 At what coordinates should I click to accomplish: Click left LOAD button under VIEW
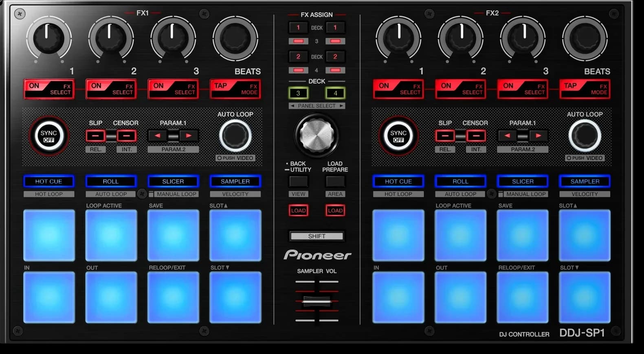click(x=298, y=210)
